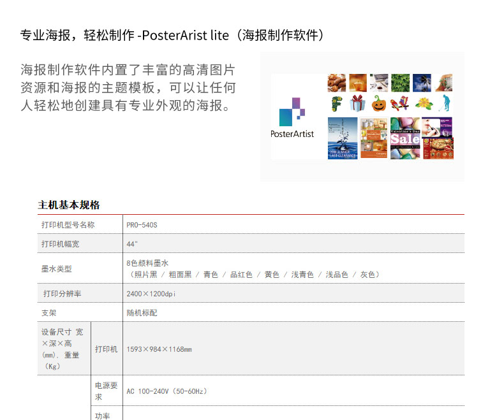Select the pizza poster template

pyautogui.click(x=438, y=148)
